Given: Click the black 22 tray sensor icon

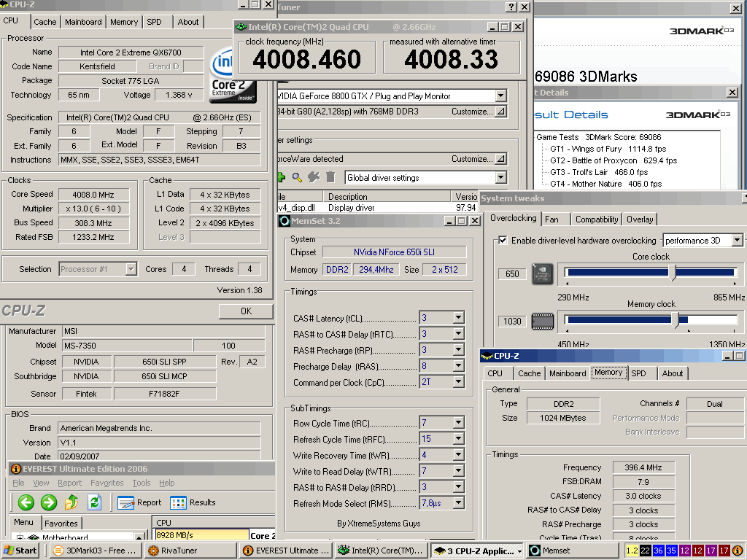Looking at the screenshot, I should point(645,551).
